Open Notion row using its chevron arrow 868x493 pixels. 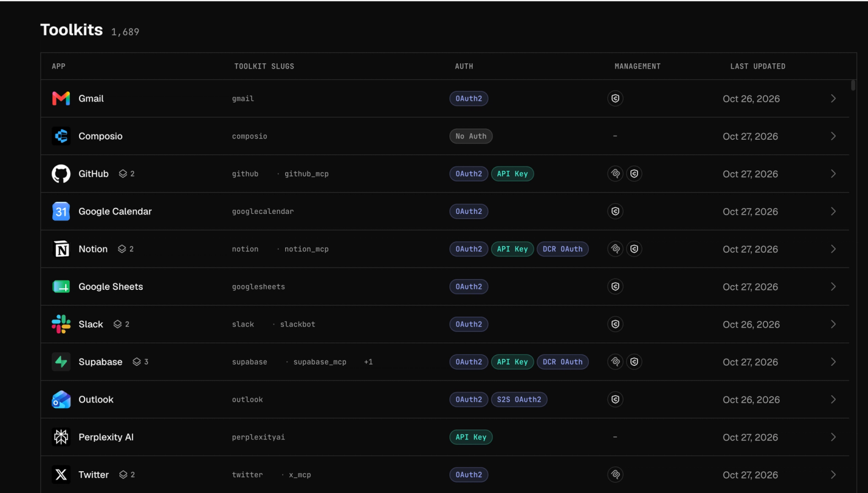pos(833,249)
